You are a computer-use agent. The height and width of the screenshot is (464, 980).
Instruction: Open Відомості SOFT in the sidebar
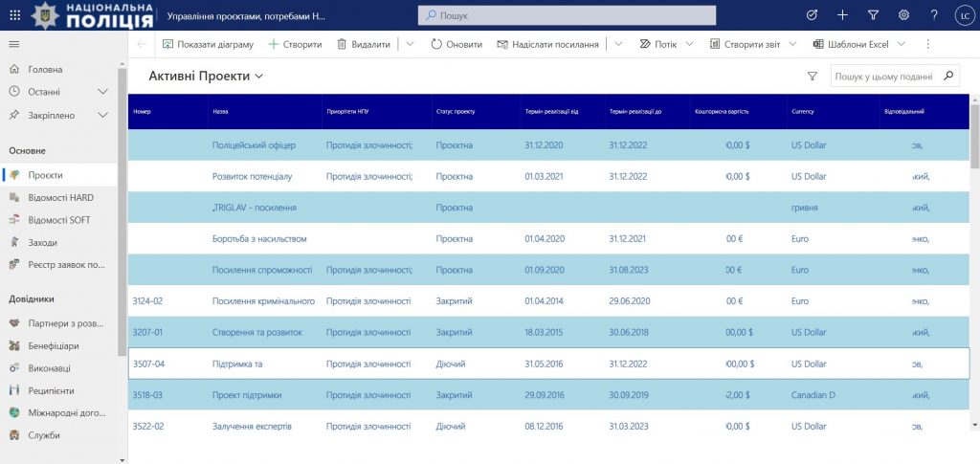point(59,220)
